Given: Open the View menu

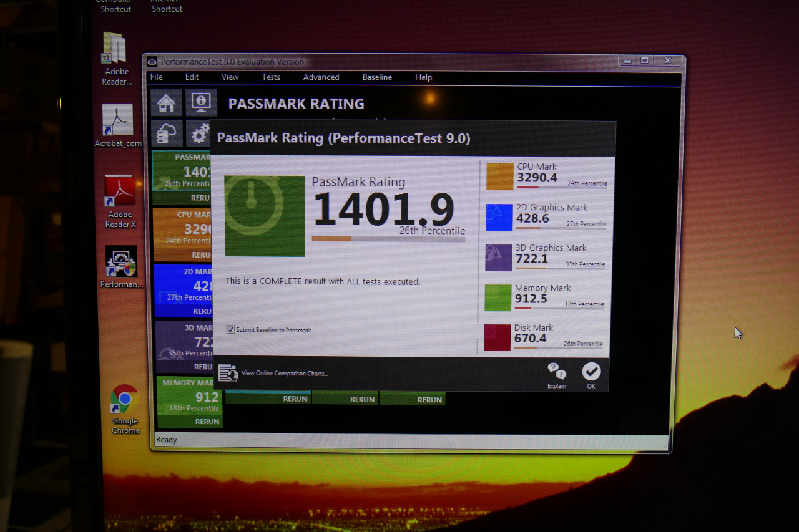Looking at the screenshot, I should pos(230,77).
